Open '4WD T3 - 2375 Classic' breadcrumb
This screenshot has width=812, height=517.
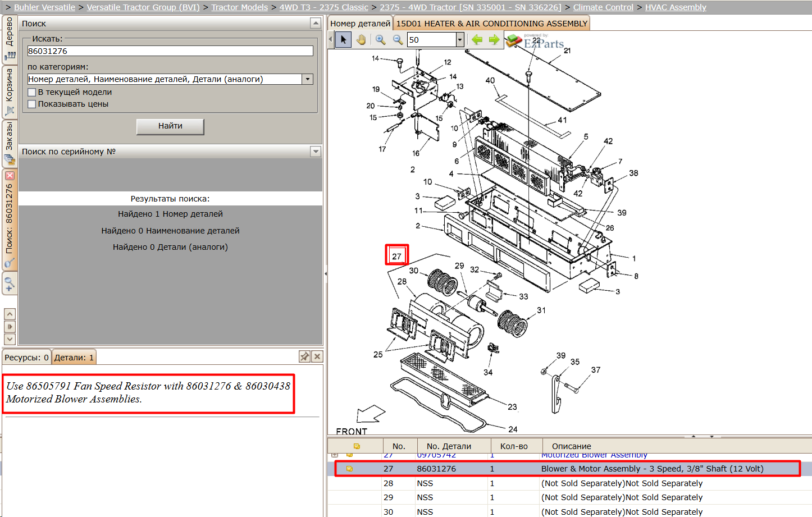(324, 7)
